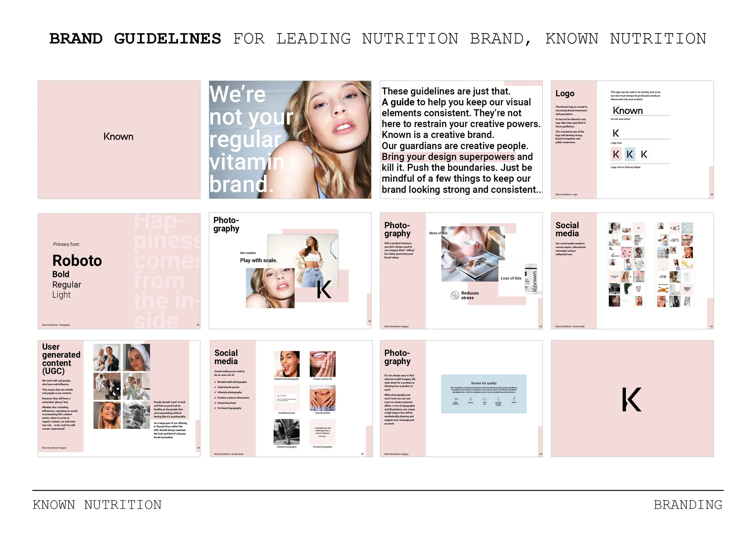
Task: Click the Logo slide heading
Action: pos(565,94)
